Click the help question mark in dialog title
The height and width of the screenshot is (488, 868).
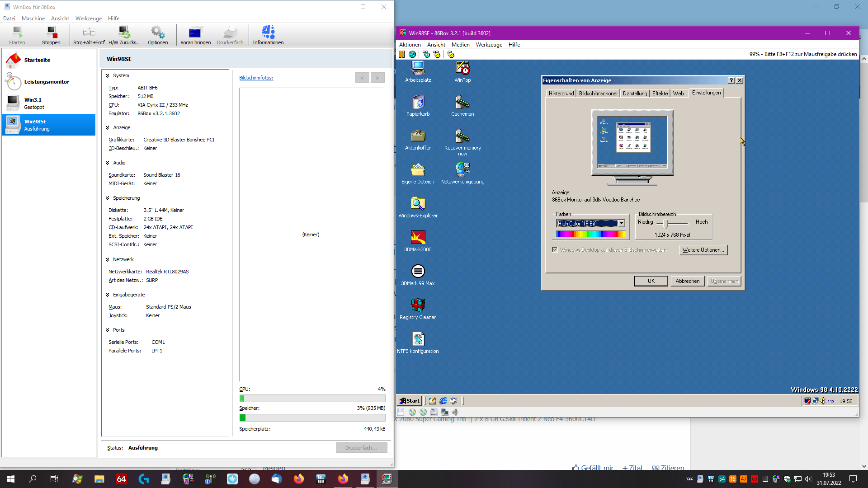click(731, 80)
